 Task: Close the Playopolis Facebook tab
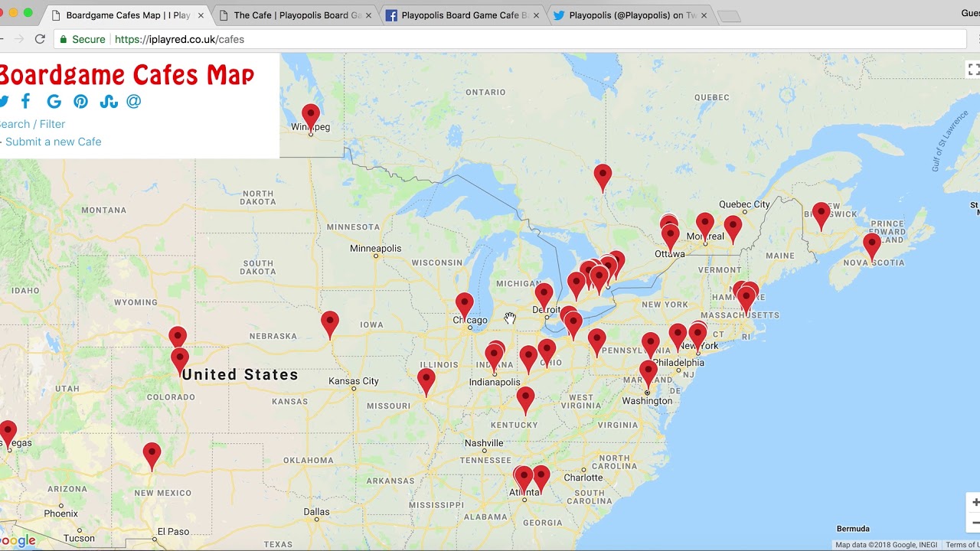pos(536,15)
